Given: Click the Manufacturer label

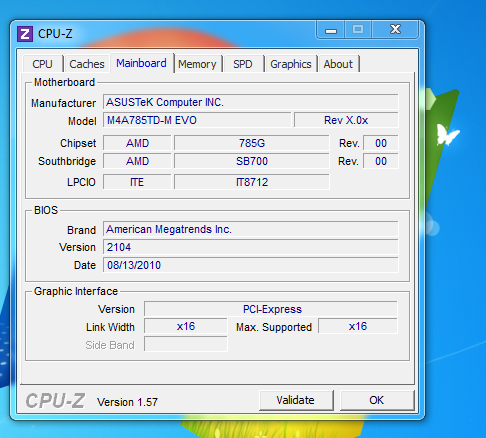Looking at the screenshot, I should click(x=63, y=103).
